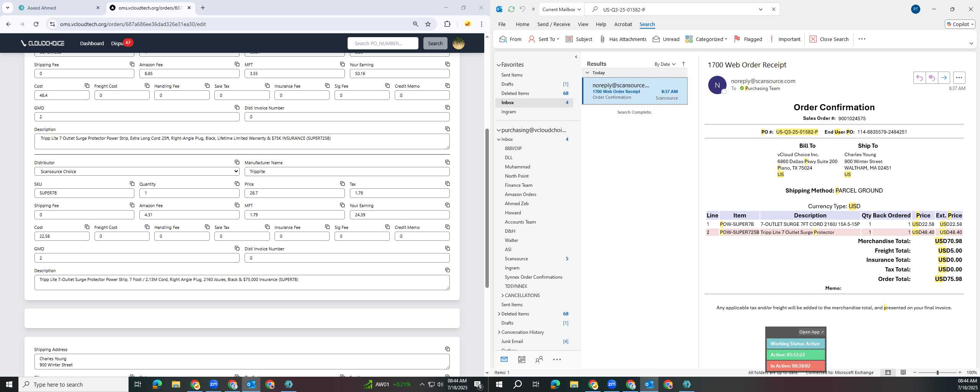The image size is (980, 392).
Task: Copy the Amazon Fee 8.85 value
Action: coord(237,64)
